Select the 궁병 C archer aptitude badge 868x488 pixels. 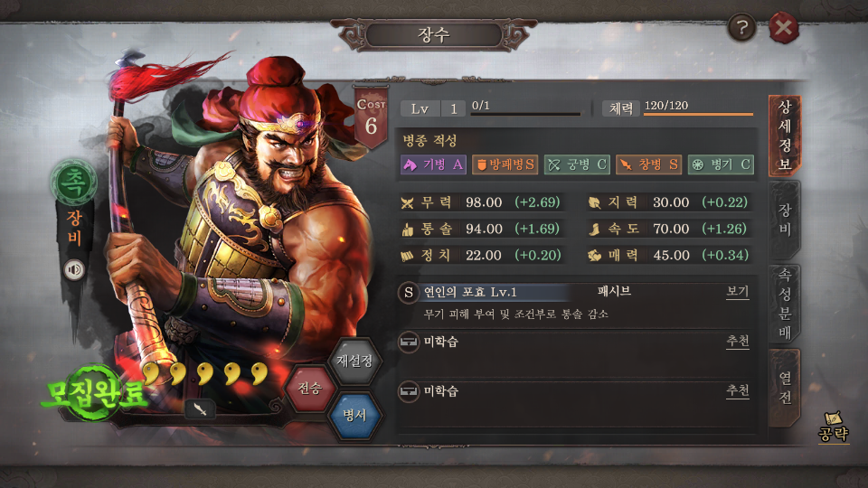(x=577, y=164)
